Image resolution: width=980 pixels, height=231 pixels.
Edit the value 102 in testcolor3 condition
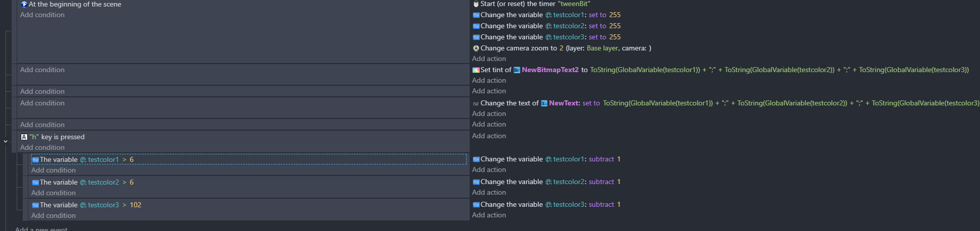[135, 205]
